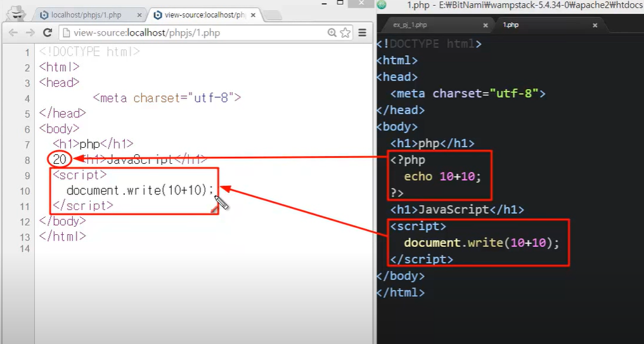The image size is (644, 344).
Task: Click line number 9 in source view
Action: (27, 176)
